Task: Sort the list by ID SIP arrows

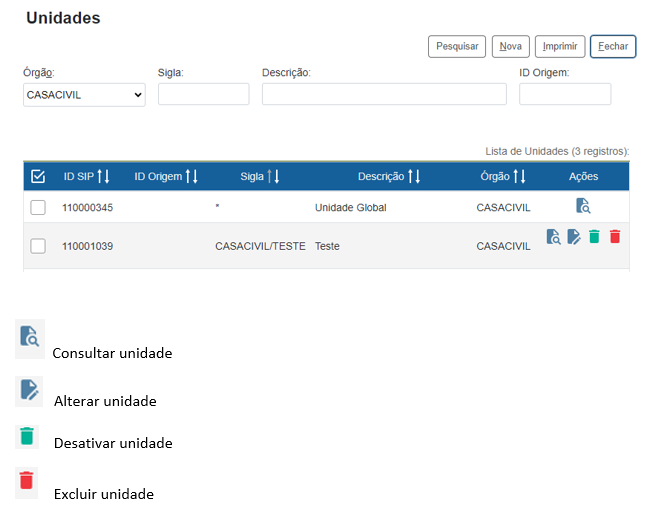Action: pos(102,177)
